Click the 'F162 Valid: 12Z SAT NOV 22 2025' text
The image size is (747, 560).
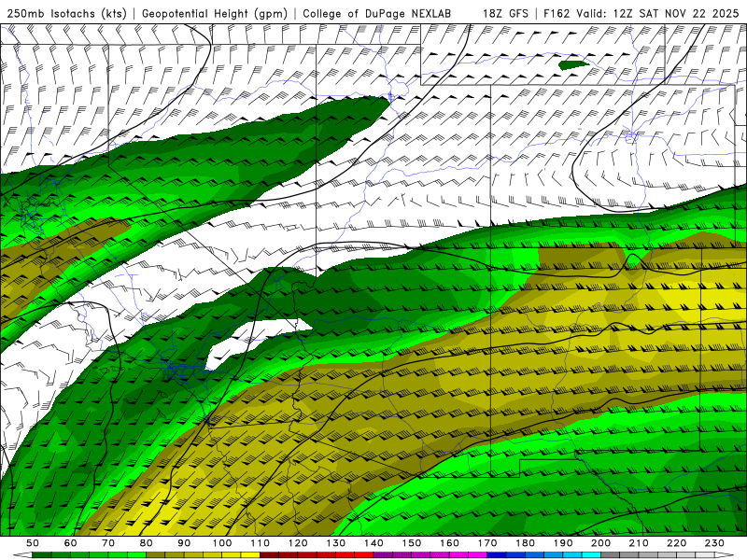[x=641, y=14]
